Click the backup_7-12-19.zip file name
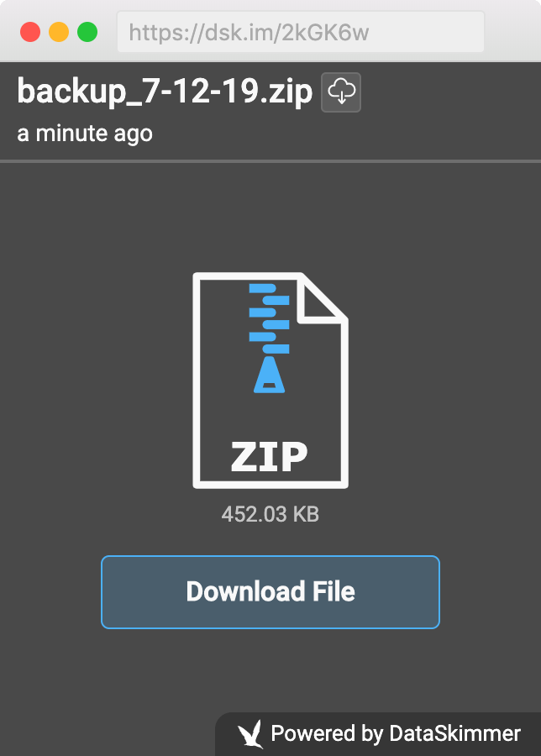This screenshot has height=756, width=541. click(165, 91)
